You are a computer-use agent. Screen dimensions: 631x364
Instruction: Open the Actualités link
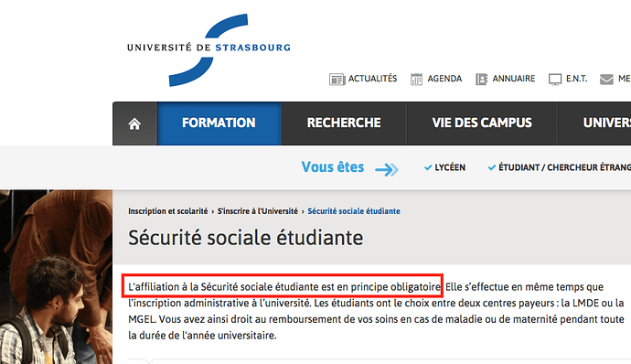coord(372,79)
